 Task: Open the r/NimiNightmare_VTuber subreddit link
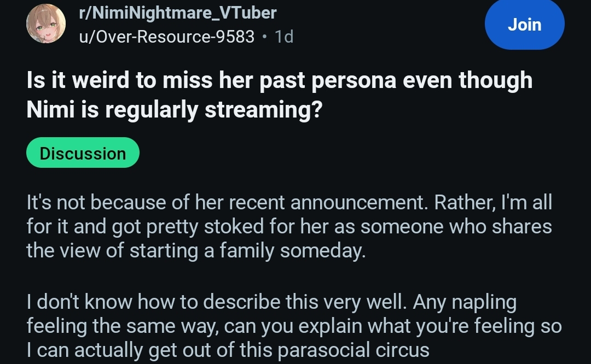178,13
